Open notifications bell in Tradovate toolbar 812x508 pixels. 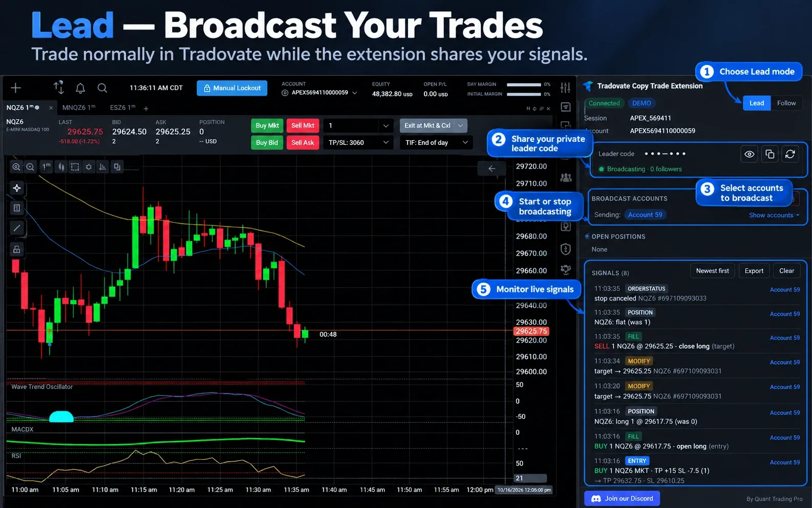click(80, 88)
